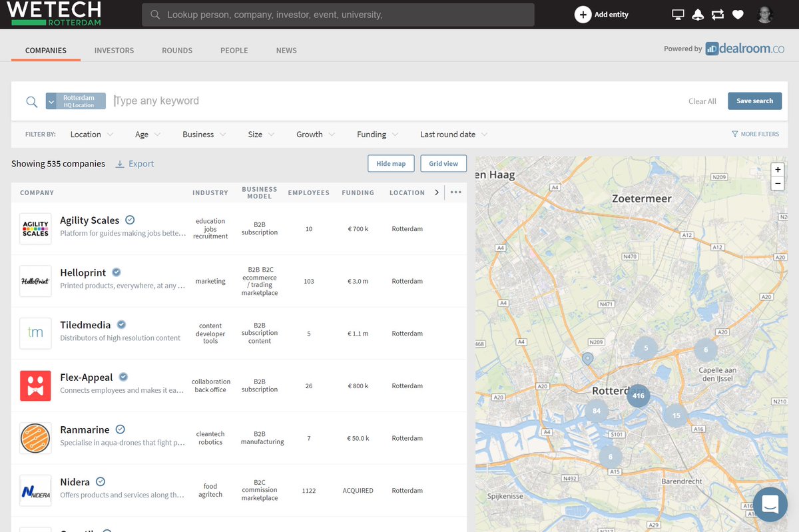Expand the Size filter dropdown
This screenshot has width=799, height=532.
coord(261,134)
